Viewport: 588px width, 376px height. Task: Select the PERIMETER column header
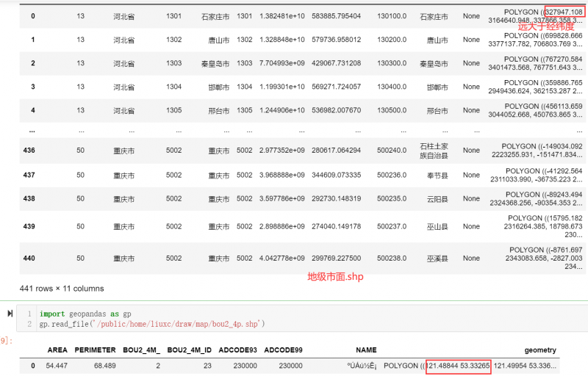click(x=95, y=350)
